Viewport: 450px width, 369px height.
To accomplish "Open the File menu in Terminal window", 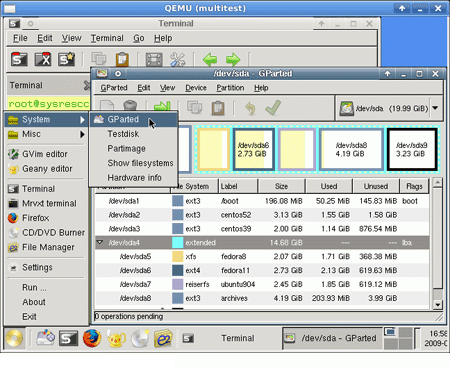I will [20, 38].
